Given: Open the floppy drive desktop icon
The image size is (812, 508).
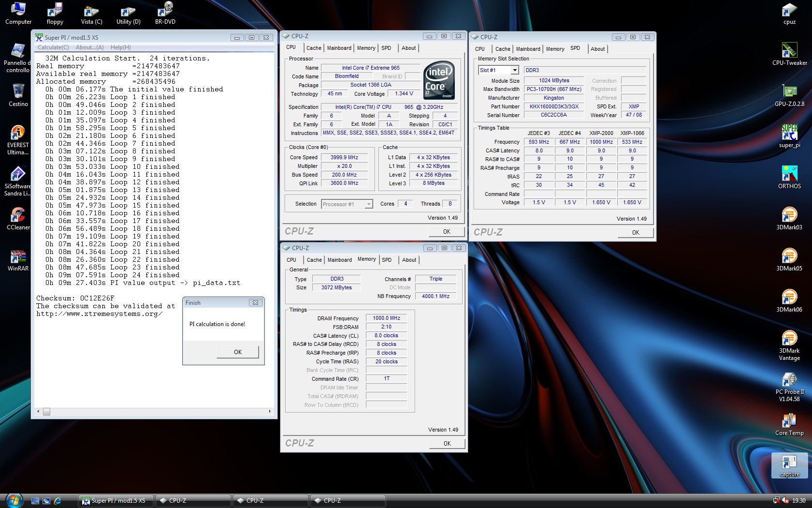Looking at the screenshot, I should pos(55,13).
